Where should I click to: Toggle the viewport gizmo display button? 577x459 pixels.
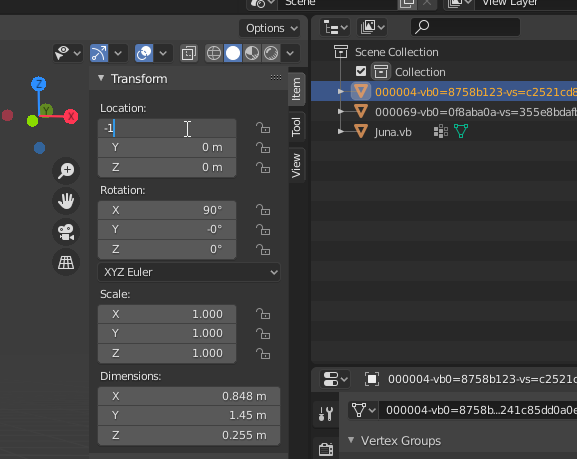click(99, 53)
